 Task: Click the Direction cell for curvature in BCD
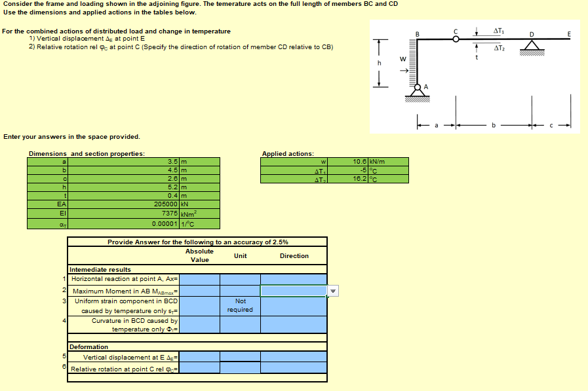coord(294,324)
